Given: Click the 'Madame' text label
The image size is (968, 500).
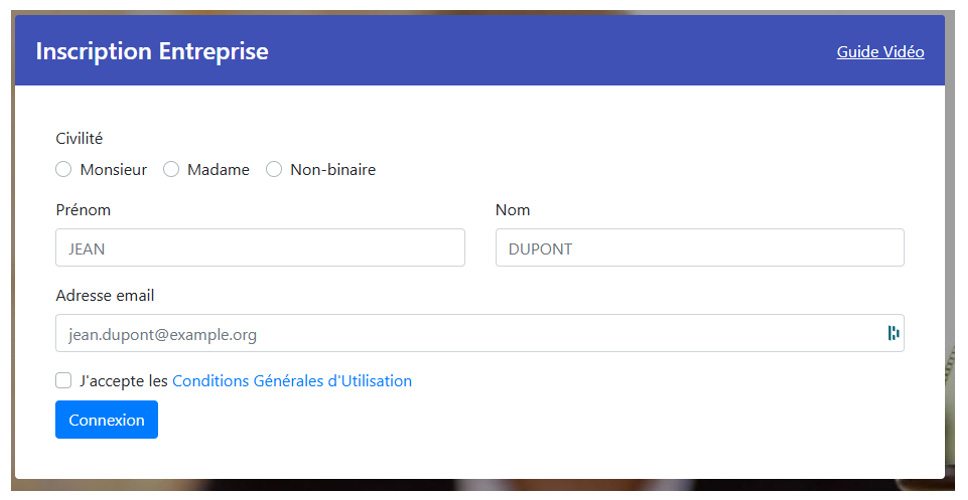Looking at the screenshot, I should point(218,170).
